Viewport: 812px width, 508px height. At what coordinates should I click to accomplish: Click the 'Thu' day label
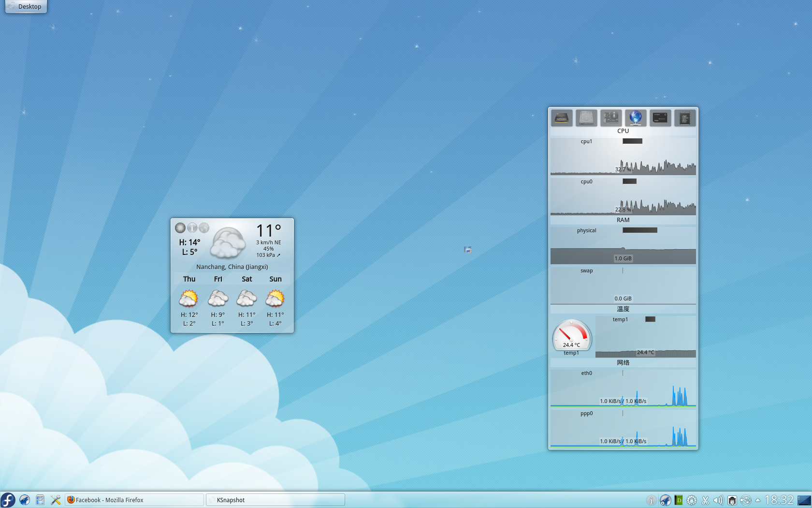189,279
